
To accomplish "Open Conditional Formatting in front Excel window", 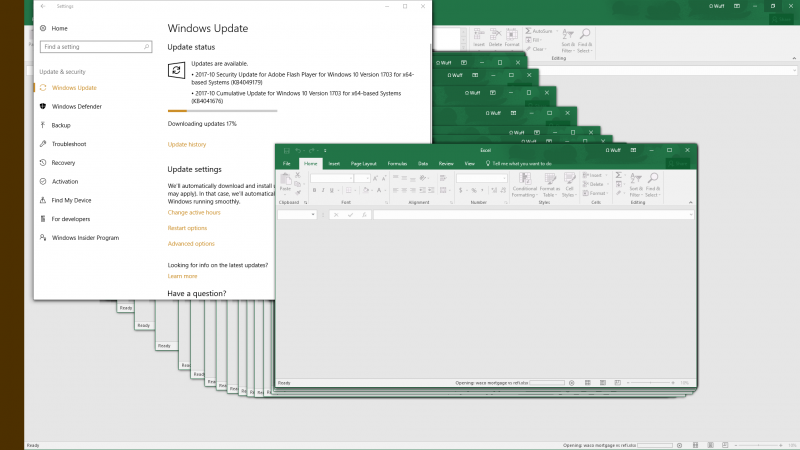I will coord(524,182).
